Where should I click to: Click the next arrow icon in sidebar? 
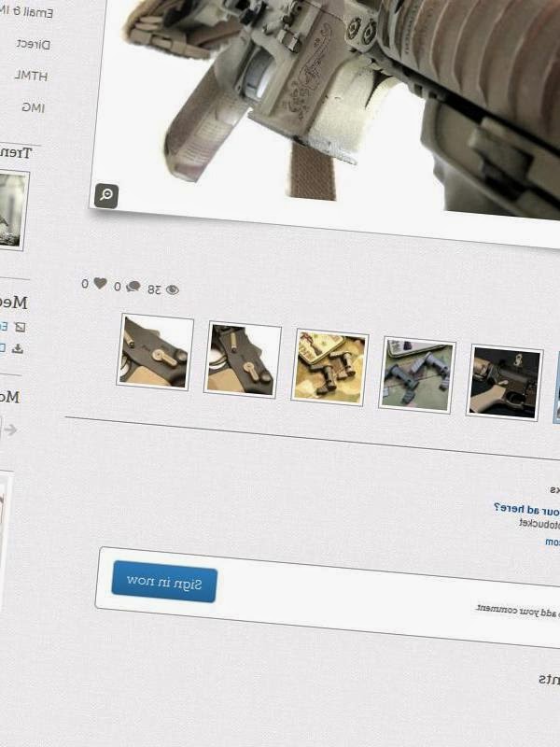[x=10, y=430]
